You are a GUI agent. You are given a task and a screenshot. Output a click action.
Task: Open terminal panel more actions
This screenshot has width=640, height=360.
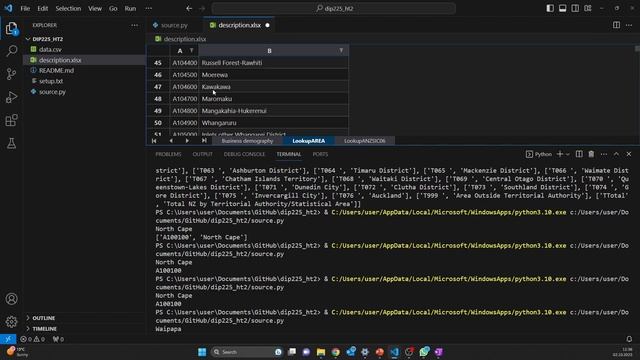tap(604, 154)
